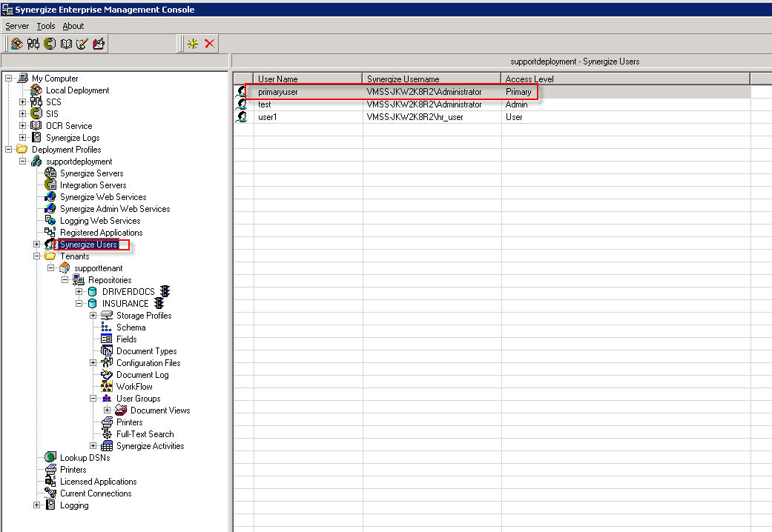Click the user icon beside user1
This screenshot has height=532, width=772.
pyautogui.click(x=242, y=117)
